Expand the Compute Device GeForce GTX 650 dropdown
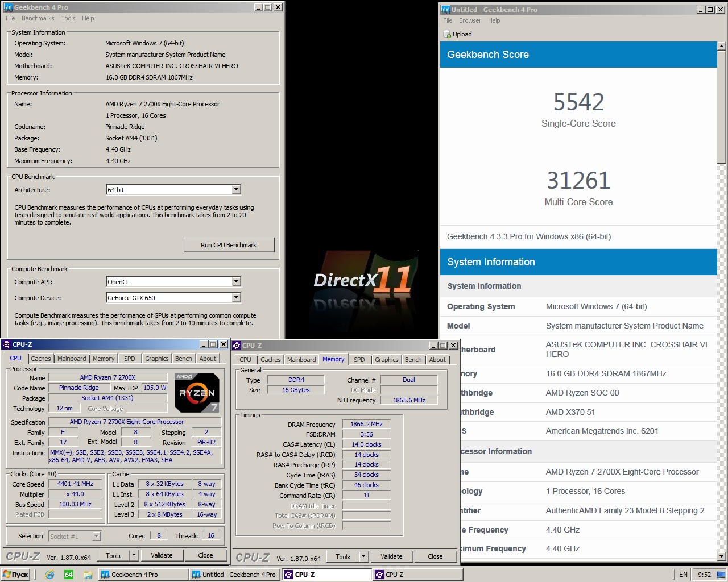Image resolution: width=728 pixels, height=582 pixels. pyautogui.click(x=237, y=298)
